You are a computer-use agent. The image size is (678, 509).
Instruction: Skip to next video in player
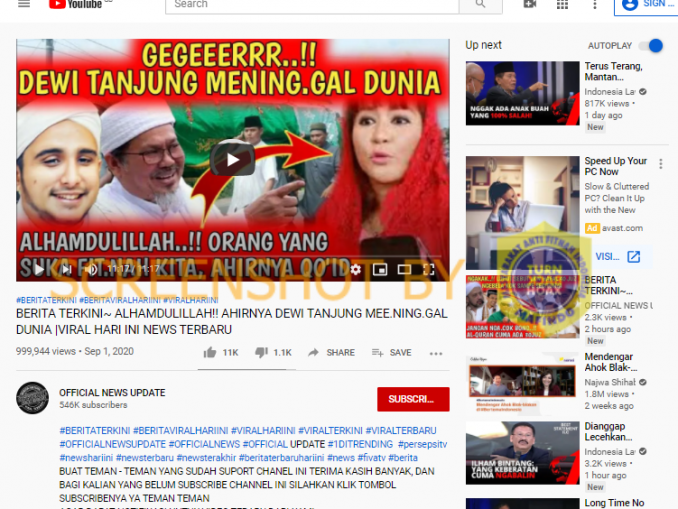click(66, 269)
